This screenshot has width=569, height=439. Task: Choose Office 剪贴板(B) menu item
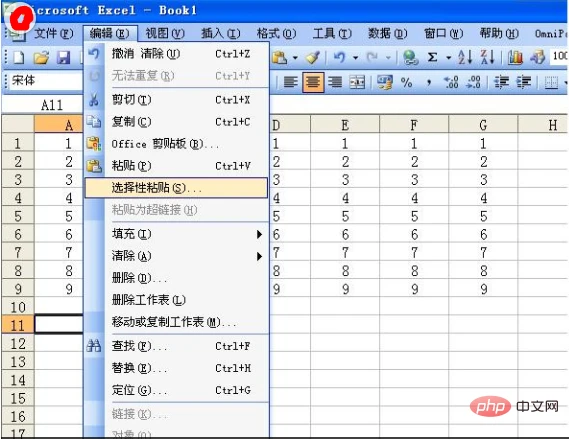[177, 144]
